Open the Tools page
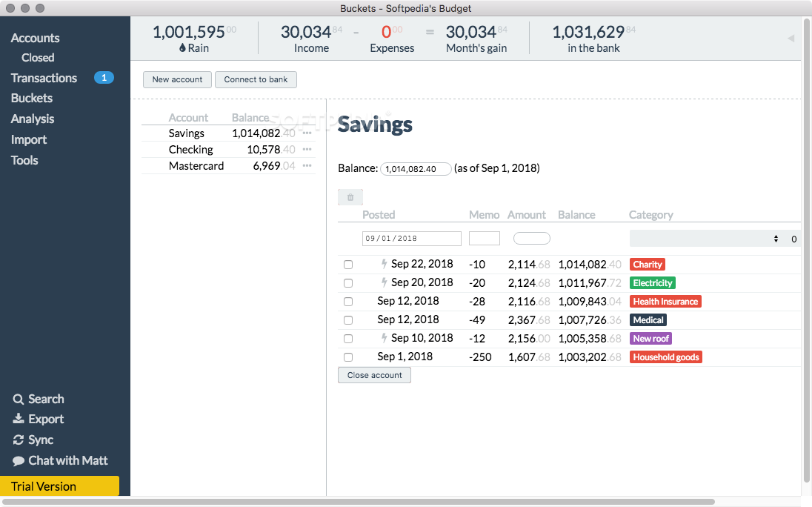Image resolution: width=812 pixels, height=507 pixels. (24, 160)
